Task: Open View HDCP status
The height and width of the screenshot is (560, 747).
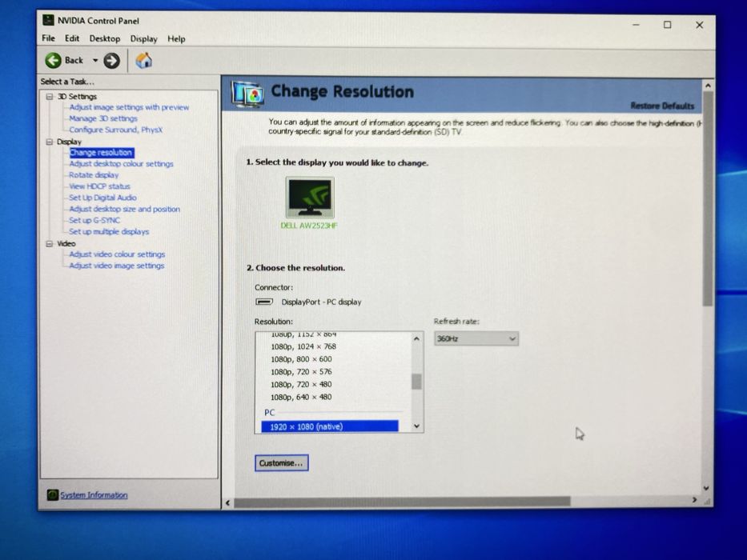Action: (x=99, y=186)
